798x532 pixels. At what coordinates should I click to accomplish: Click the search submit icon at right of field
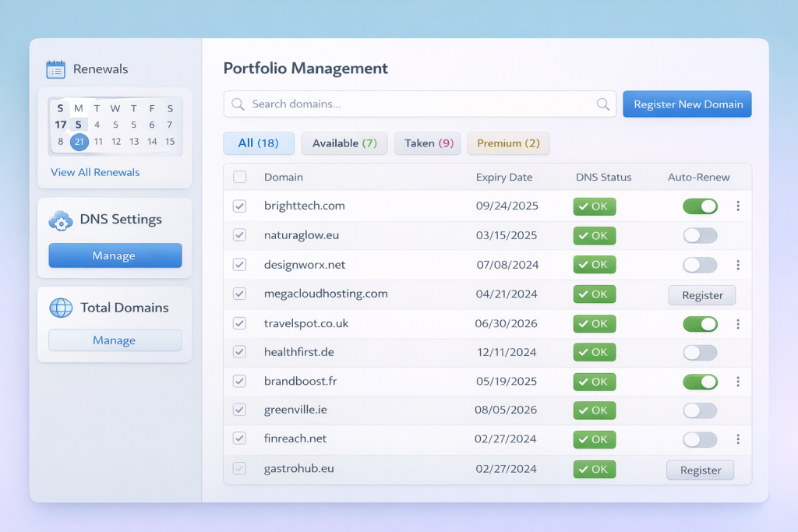pos(603,104)
